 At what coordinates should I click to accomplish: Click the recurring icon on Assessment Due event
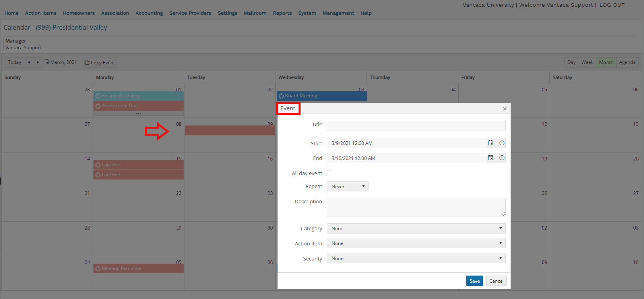point(98,106)
